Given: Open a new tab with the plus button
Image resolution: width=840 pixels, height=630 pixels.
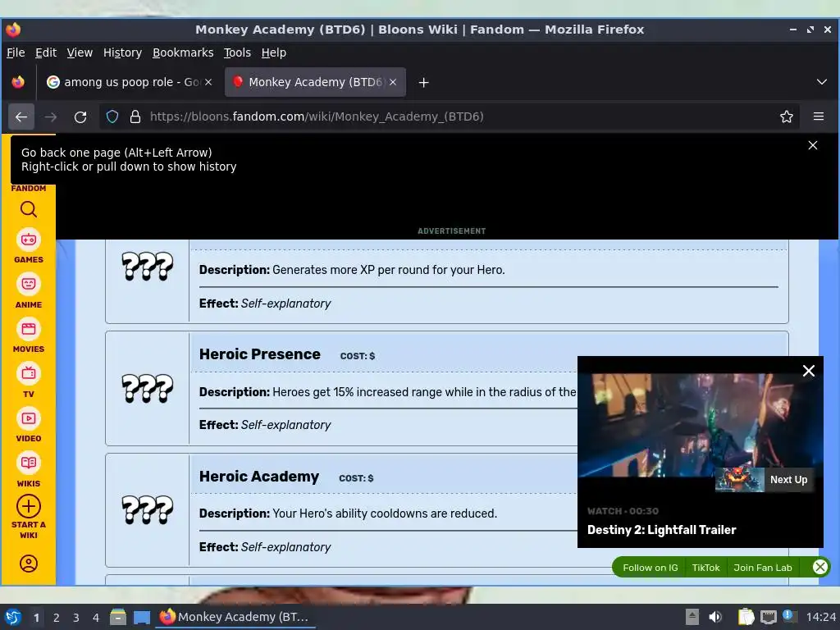Looking at the screenshot, I should 424,83.
